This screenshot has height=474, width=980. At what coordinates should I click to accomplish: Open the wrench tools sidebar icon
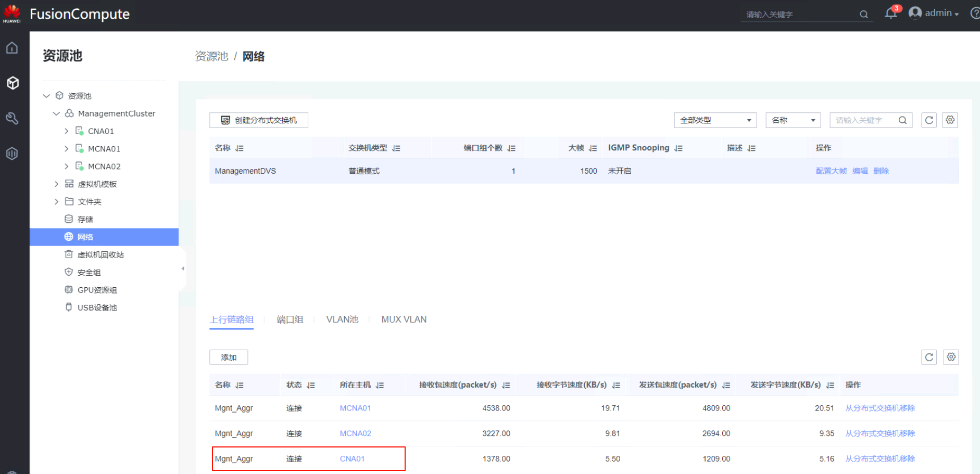pos(12,118)
